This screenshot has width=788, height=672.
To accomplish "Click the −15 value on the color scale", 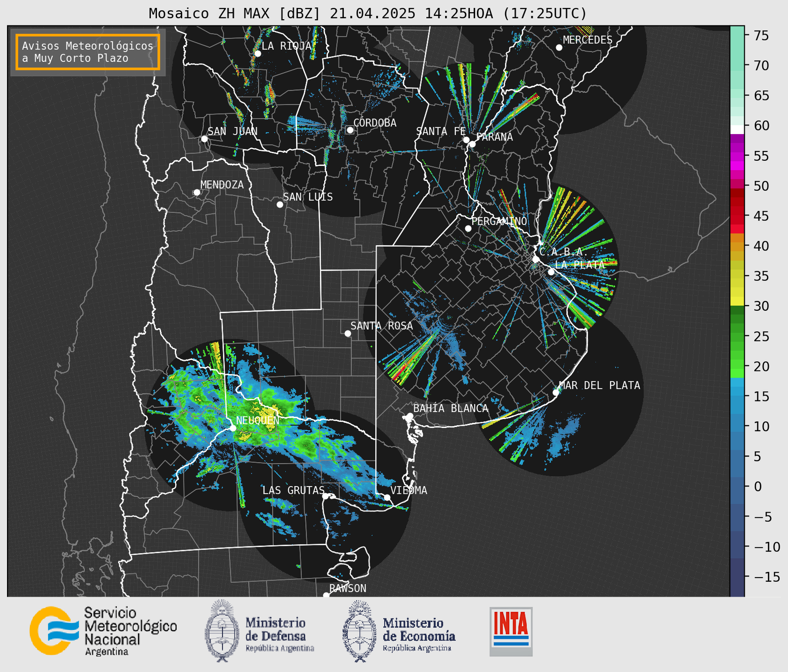I will tap(767, 577).
